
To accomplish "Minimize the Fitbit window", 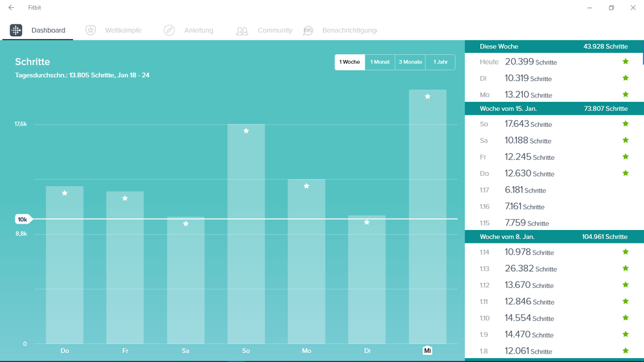I will (x=590, y=7).
